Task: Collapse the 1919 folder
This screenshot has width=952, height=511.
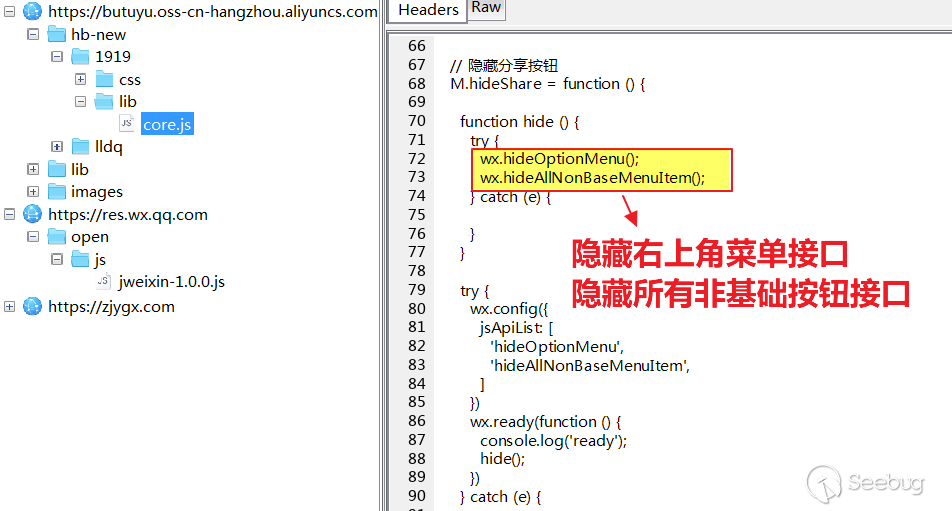Action: 57,56
